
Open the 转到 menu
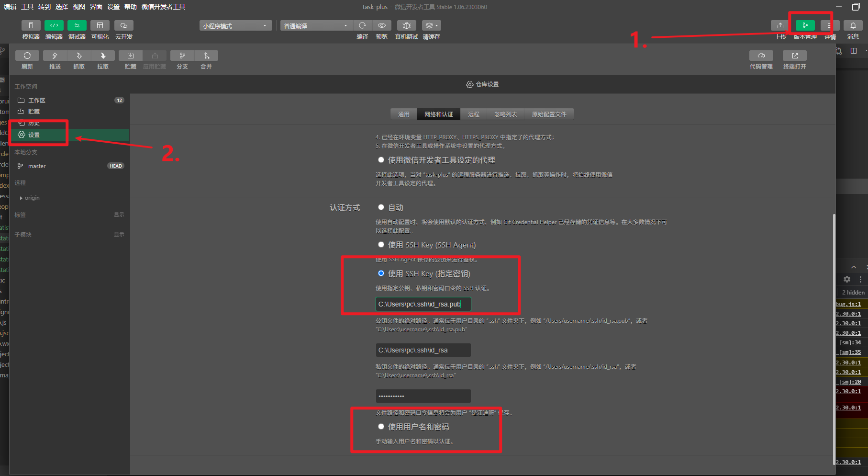(45, 7)
